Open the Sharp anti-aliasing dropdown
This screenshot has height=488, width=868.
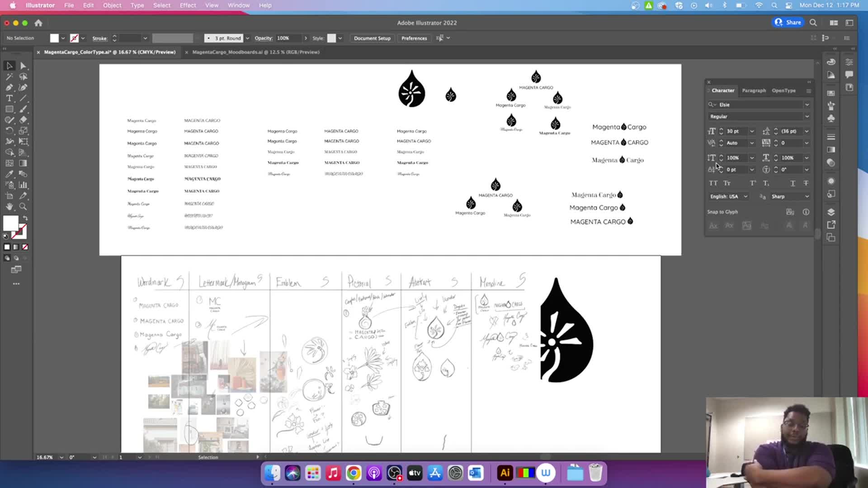pyautogui.click(x=807, y=197)
